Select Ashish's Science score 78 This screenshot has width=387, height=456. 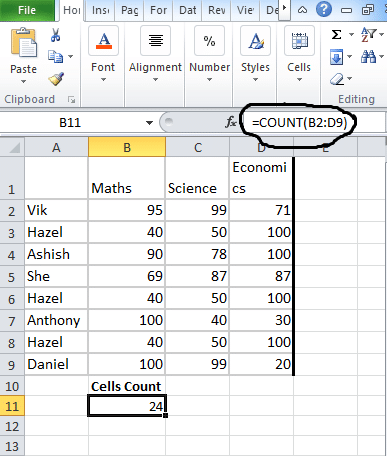pos(197,254)
